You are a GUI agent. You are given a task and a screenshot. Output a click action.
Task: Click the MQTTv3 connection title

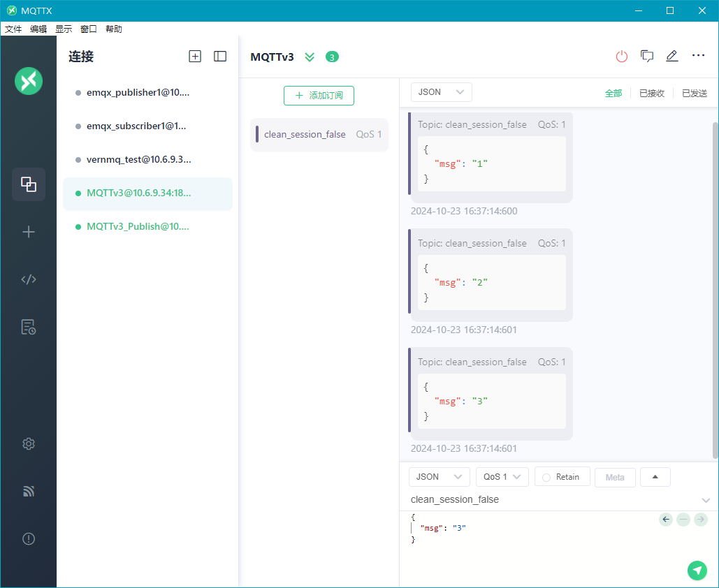click(272, 57)
